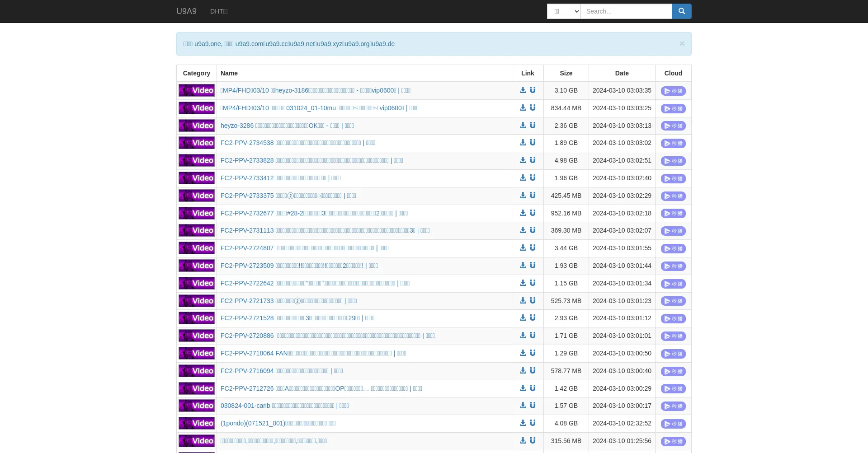868x453 pixels.
Task: Click the cloud play button for FC2-PPV-2733828
Action: pos(673,161)
